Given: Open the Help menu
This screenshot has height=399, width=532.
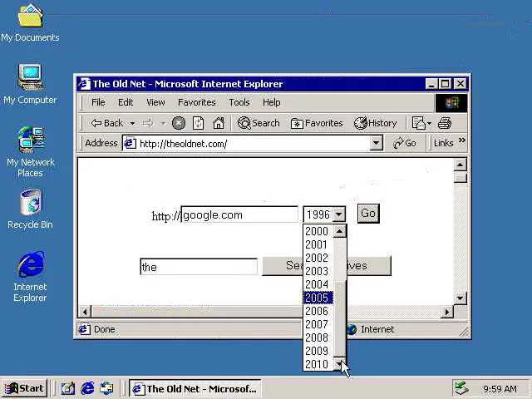Looking at the screenshot, I should point(272,102).
